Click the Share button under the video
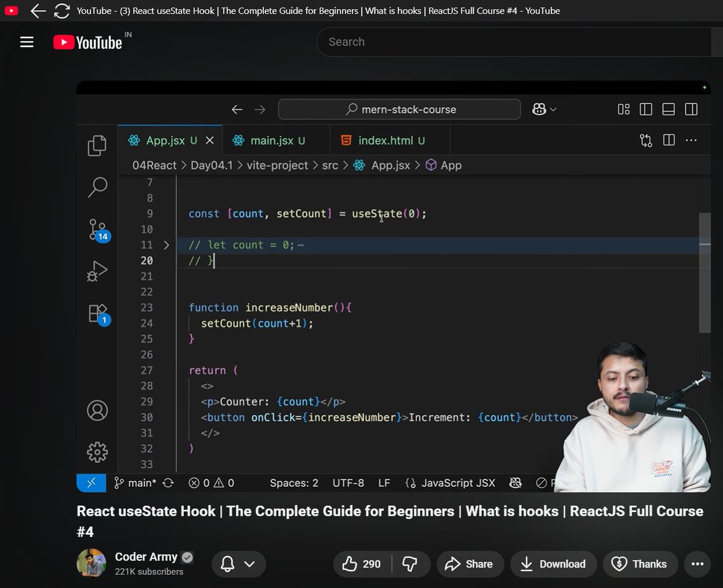This screenshot has height=588, width=723. [470, 564]
